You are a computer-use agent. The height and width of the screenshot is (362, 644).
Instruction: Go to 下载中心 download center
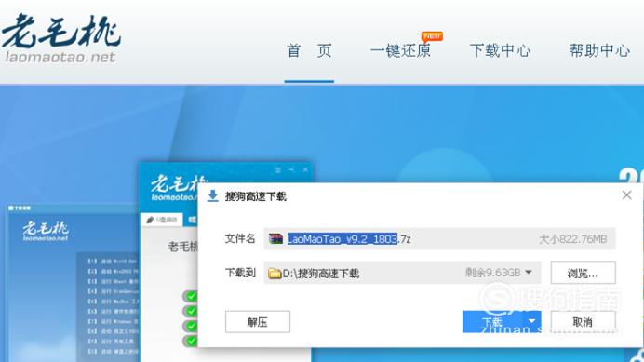click(x=501, y=51)
